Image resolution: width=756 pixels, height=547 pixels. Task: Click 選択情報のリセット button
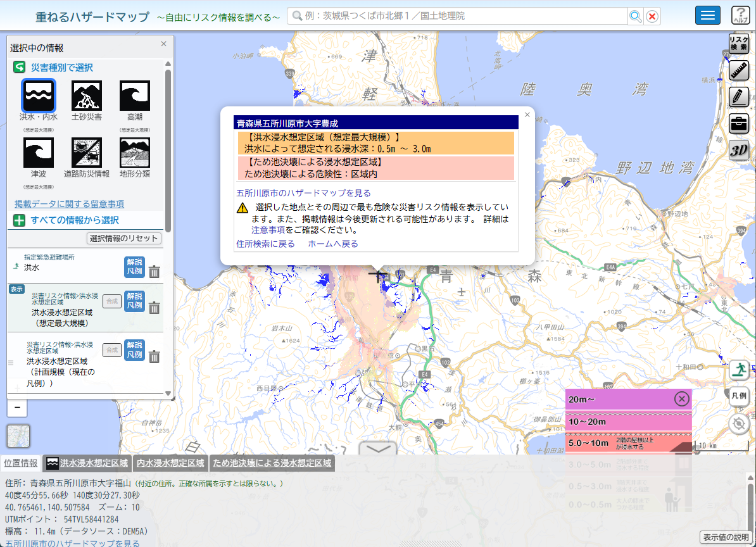click(124, 238)
